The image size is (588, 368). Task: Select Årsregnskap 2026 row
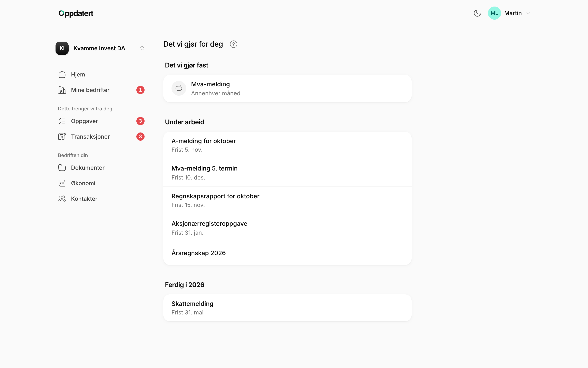click(x=287, y=253)
